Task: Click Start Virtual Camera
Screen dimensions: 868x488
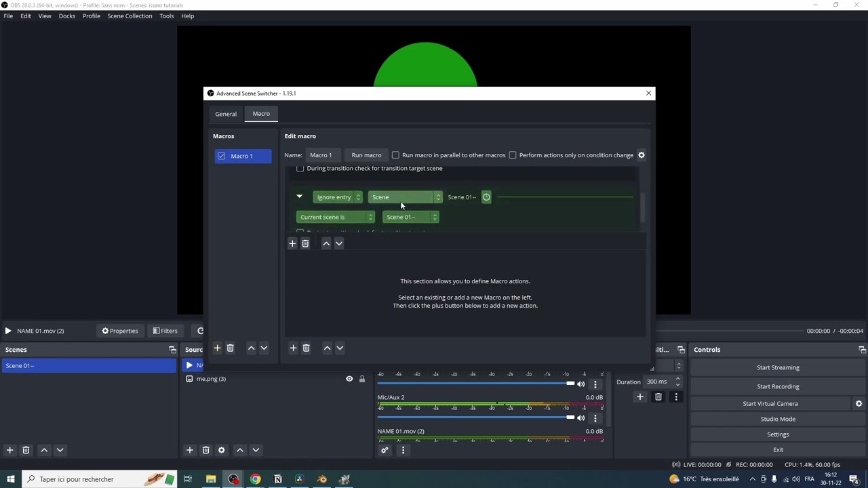Action: click(770, 403)
